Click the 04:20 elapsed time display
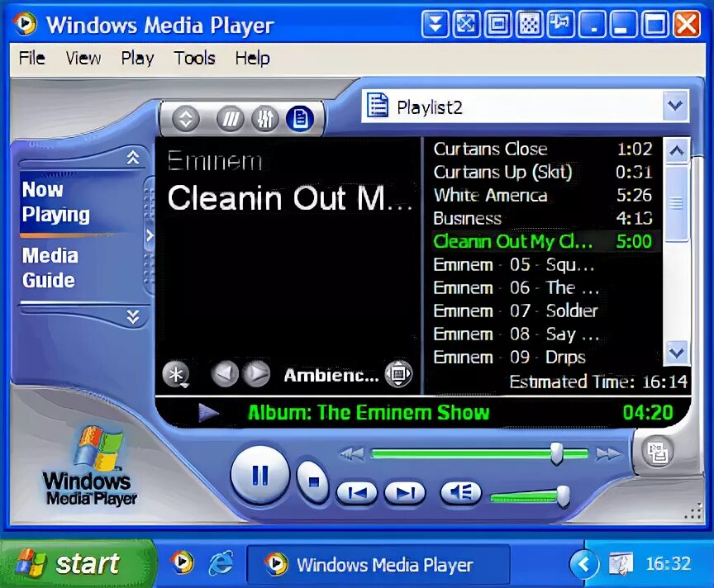This screenshot has width=714, height=588. (648, 413)
